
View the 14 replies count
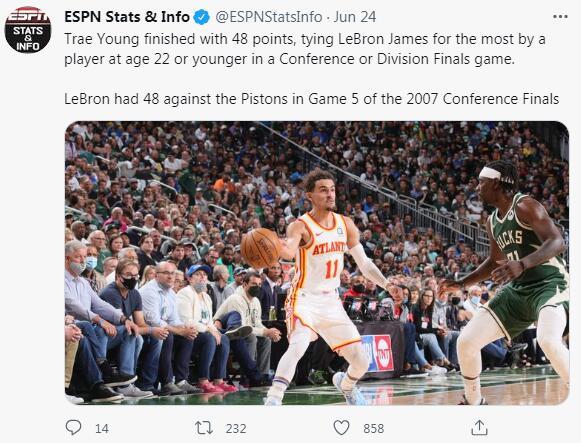(x=102, y=429)
